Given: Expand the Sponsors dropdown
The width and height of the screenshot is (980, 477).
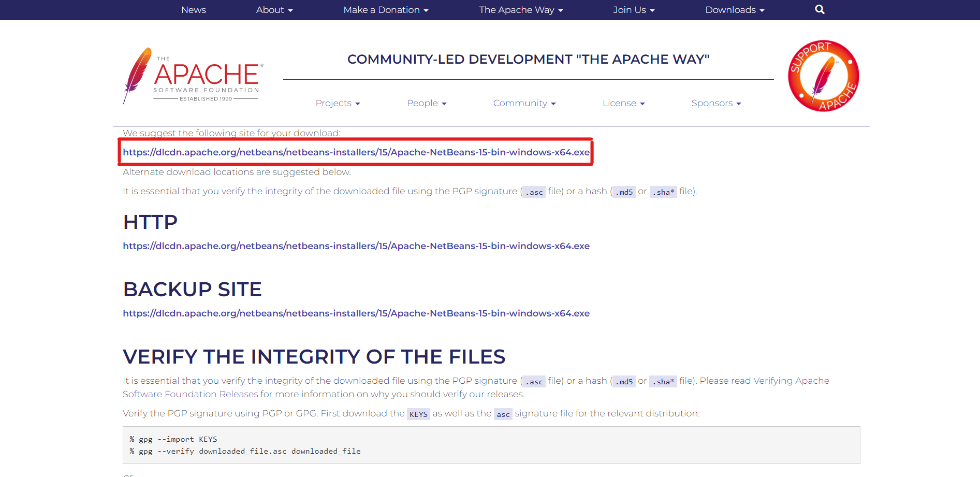Looking at the screenshot, I should pos(716,103).
